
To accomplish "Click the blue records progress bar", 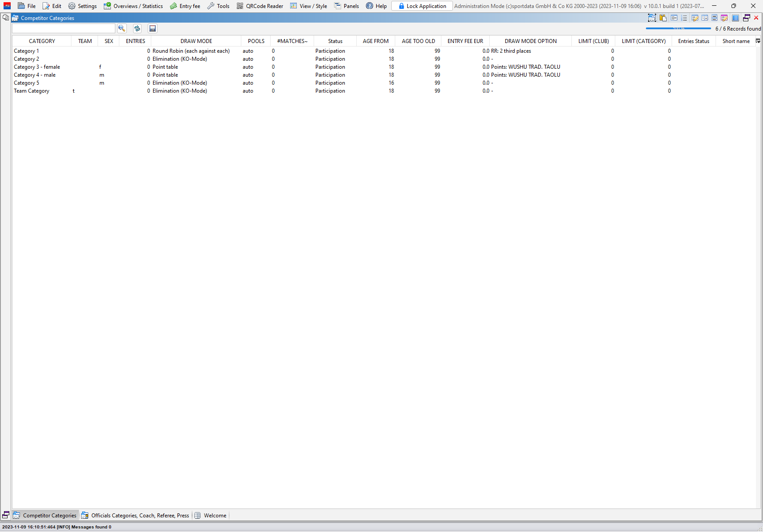I will (x=678, y=28).
